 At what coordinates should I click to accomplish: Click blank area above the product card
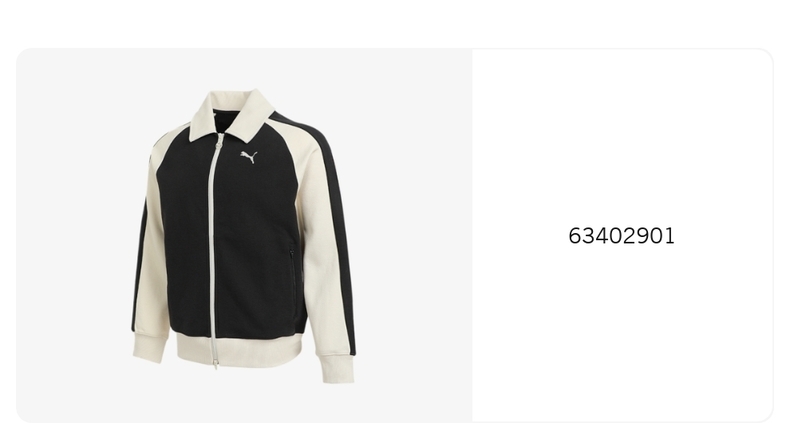pos(395,23)
